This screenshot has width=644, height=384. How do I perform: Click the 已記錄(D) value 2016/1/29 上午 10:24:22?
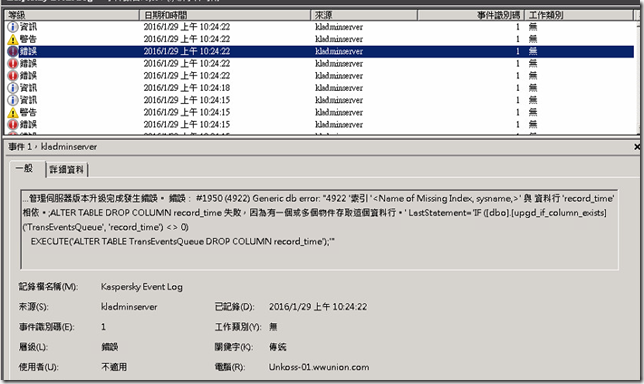[318, 307]
